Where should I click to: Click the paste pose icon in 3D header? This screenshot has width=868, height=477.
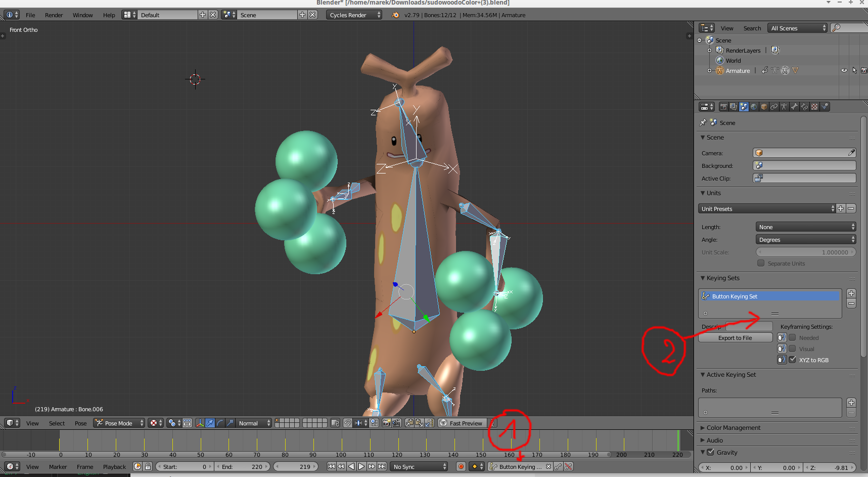419,423
